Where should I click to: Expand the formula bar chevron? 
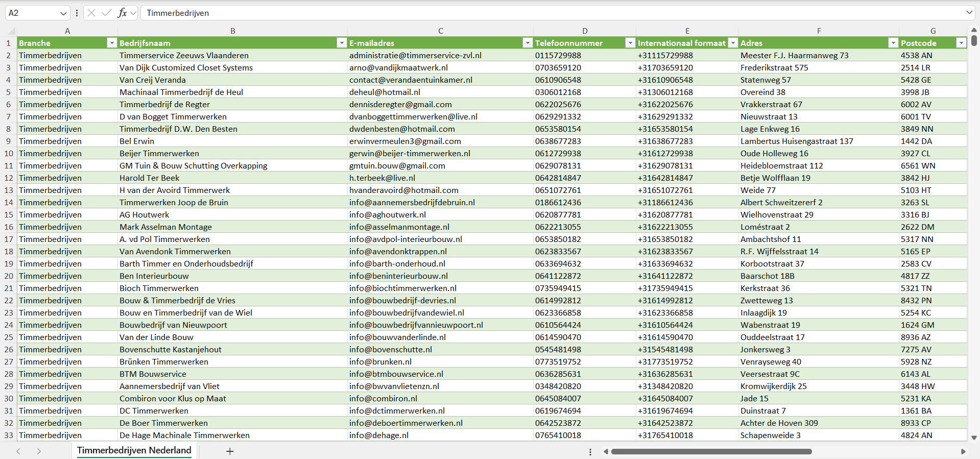tap(969, 13)
